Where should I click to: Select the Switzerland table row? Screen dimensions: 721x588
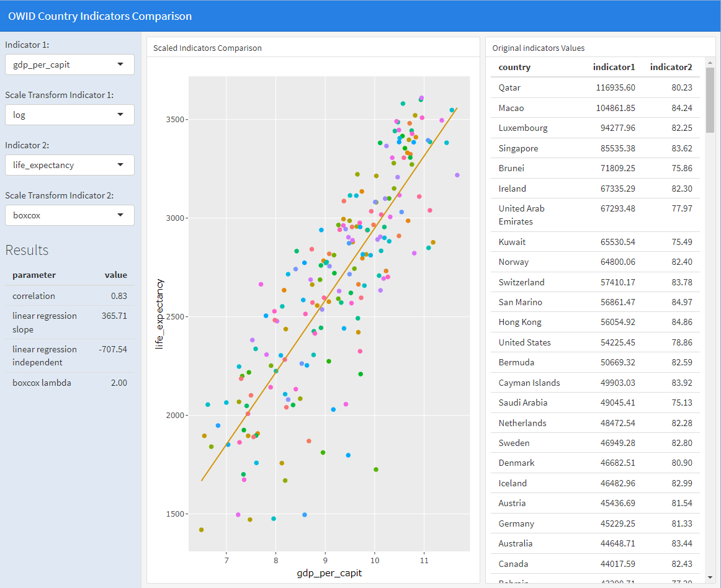coord(594,282)
